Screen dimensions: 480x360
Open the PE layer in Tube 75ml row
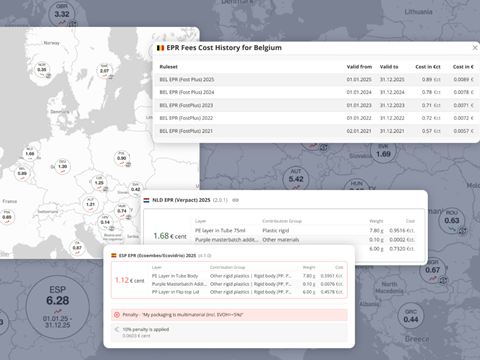[305, 230]
